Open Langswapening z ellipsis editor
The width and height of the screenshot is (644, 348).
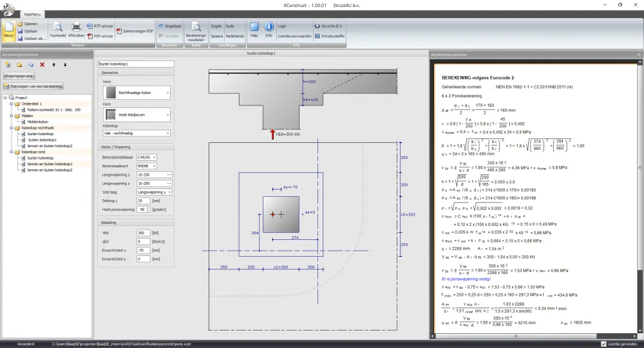pos(169,183)
